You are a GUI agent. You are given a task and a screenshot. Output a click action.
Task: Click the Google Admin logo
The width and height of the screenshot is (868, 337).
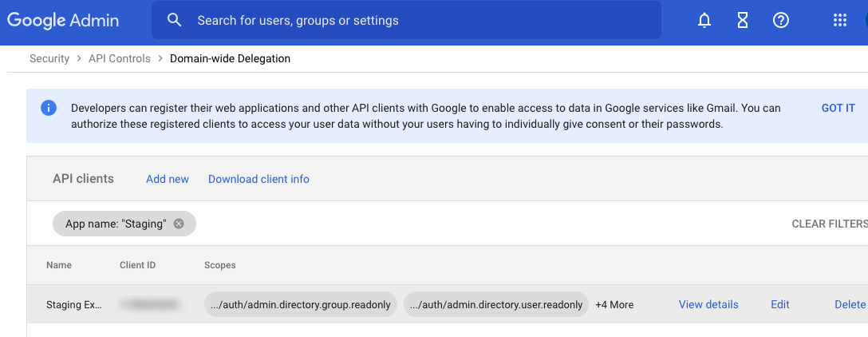tap(62, 21)
